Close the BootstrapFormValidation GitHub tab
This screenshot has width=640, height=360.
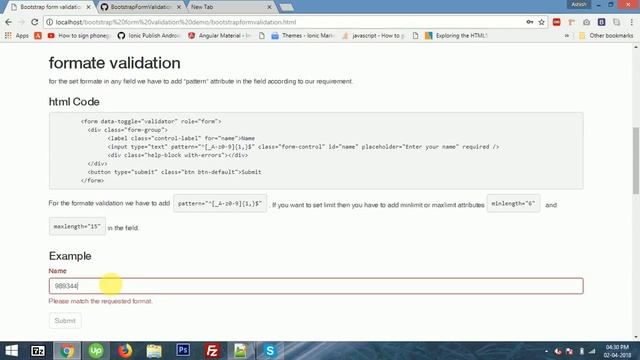179,7
